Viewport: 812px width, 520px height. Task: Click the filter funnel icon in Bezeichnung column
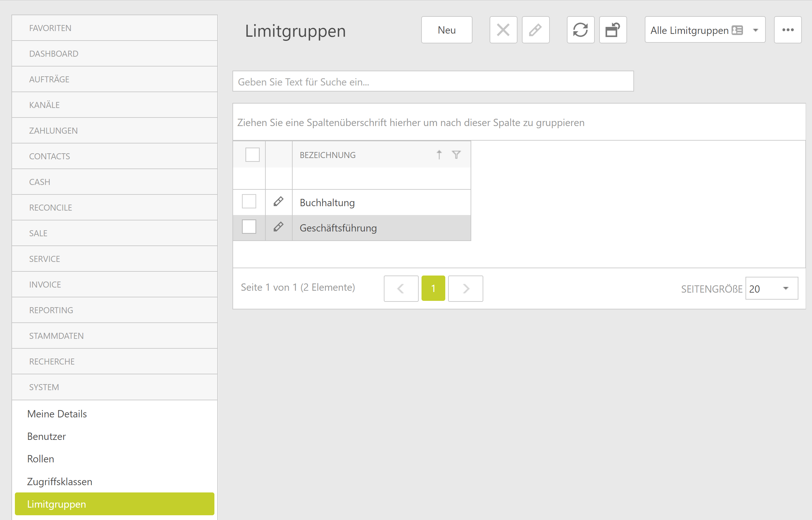(x=456, y=155)
